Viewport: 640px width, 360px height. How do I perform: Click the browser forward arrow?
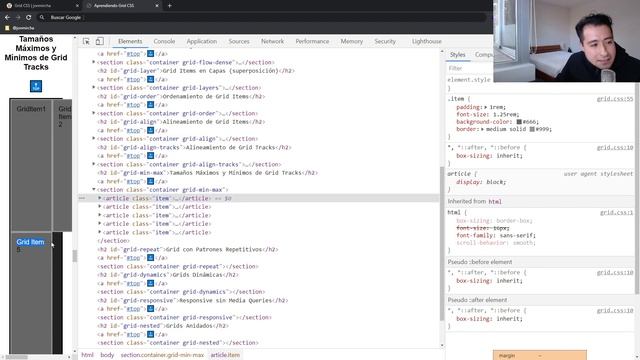pyautogui.click(x=18, y=18)
